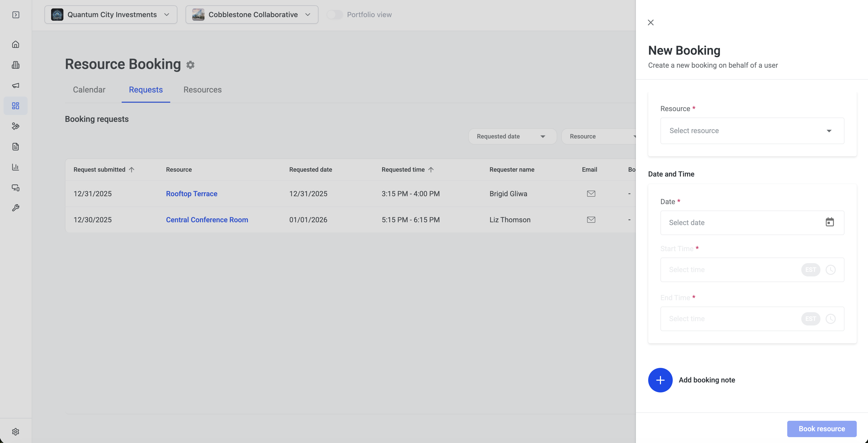Image resolution: width=868 pixels, height=443 pixels.
Task: Switch to the Resources tab
Action: [x=202, y=90]
